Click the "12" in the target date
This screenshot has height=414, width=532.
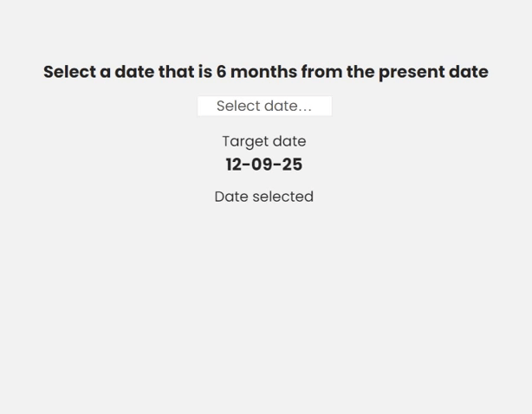point(236,165)
